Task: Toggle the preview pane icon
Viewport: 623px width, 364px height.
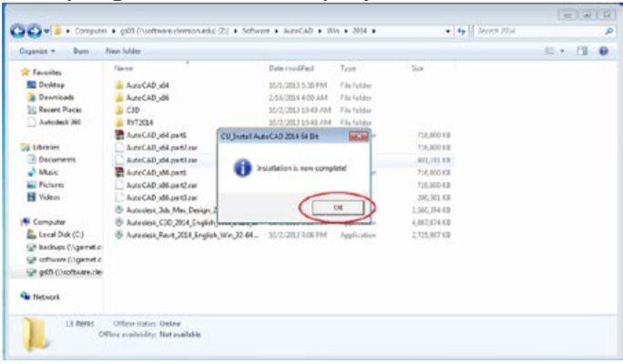Action: point(583,51)
